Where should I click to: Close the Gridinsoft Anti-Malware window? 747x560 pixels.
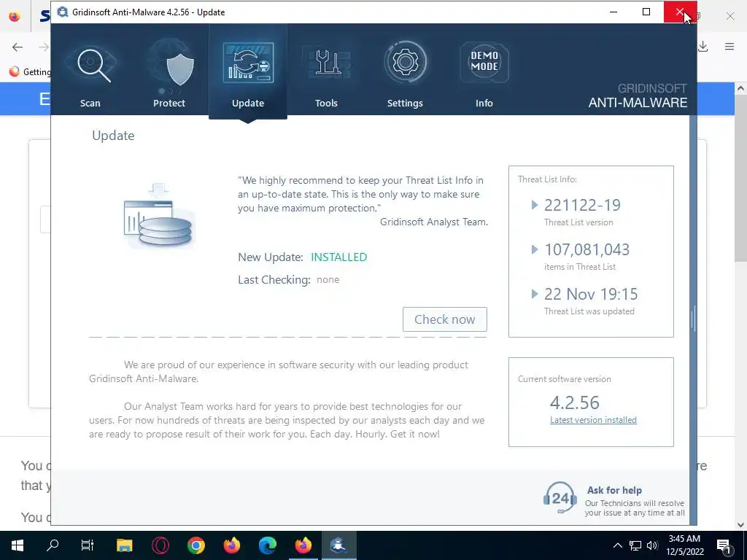click(680, 12)
